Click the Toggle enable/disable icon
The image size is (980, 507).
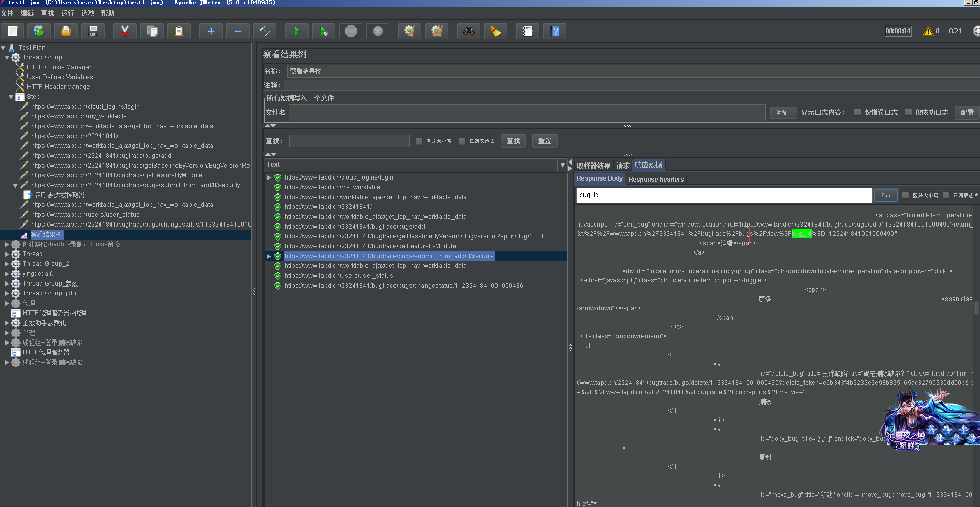pyautogui.click(x=265, y=31)
